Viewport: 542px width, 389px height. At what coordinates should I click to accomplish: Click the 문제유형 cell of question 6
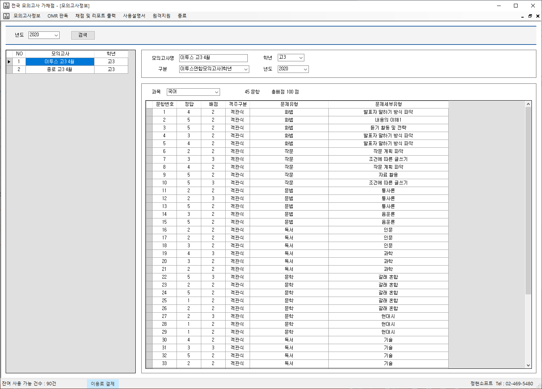[x=289, y=151]
